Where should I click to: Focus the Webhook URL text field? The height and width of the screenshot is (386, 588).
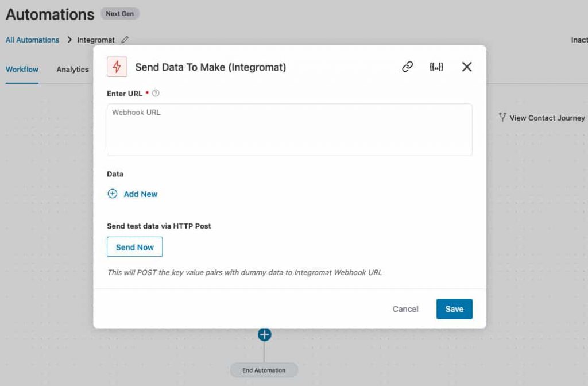coord(289,130)
